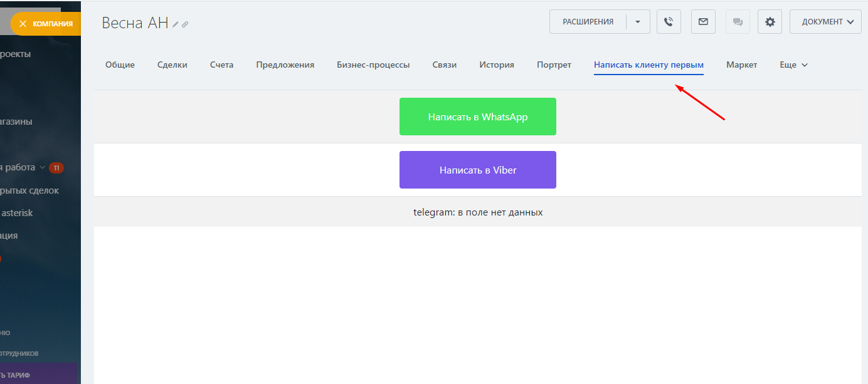868x384 pixels.
Task: Click the link icon beside Весна АН
Action: point(185,24)
